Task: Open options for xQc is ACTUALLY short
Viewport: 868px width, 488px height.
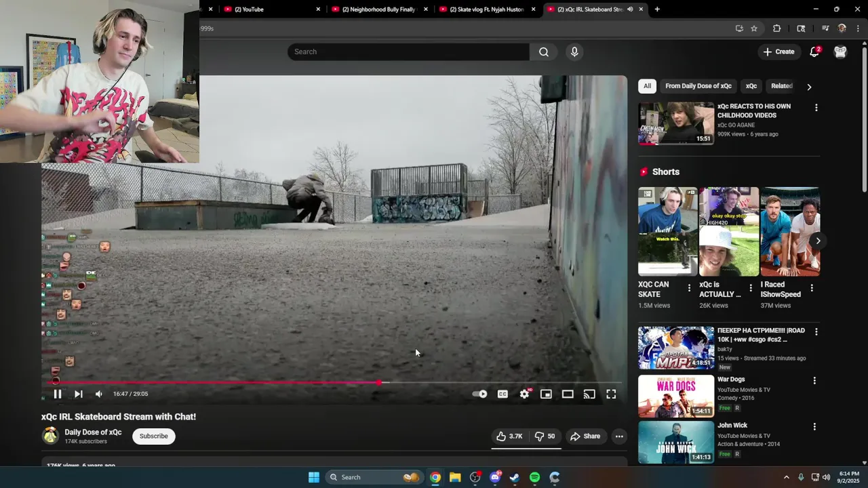Action: pyautogui.click(x=751, y=288)
